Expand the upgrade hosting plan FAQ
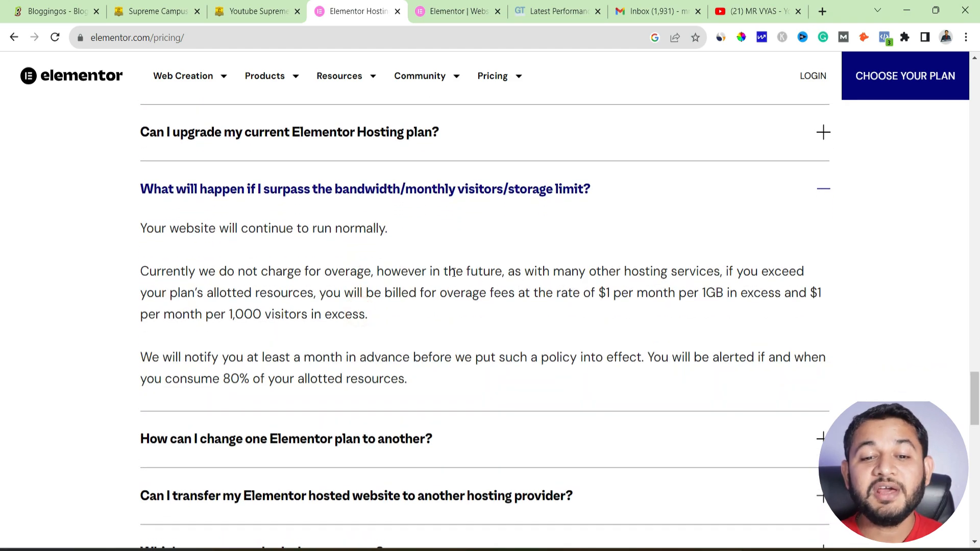 coord(824,132)
